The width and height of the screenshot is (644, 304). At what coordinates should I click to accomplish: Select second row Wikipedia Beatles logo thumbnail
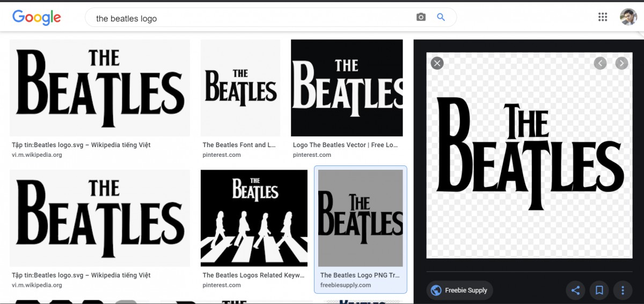(100, 218)
